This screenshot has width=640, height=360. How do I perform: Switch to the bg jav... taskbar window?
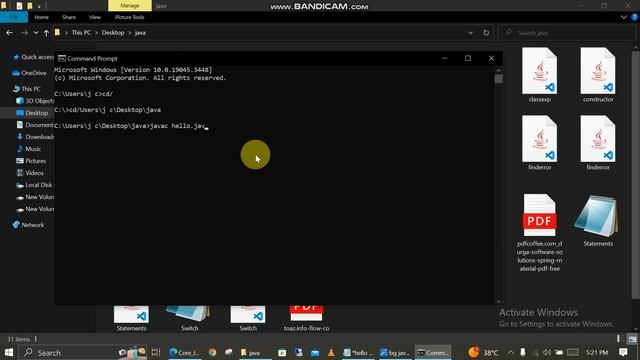point(395,352)
